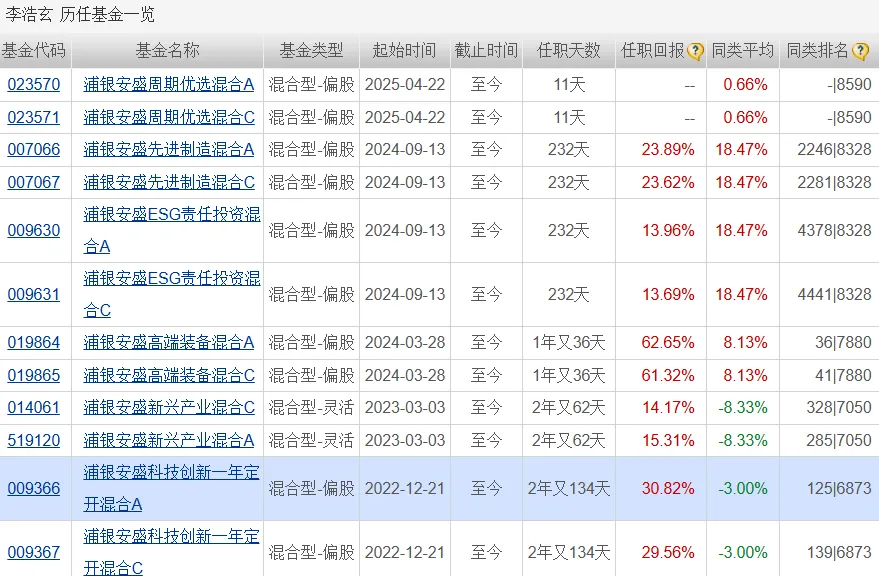879x576 pixels.
Task: Click the 基金名称 column header
Action: pyautogui.click(x=168, y=51)
